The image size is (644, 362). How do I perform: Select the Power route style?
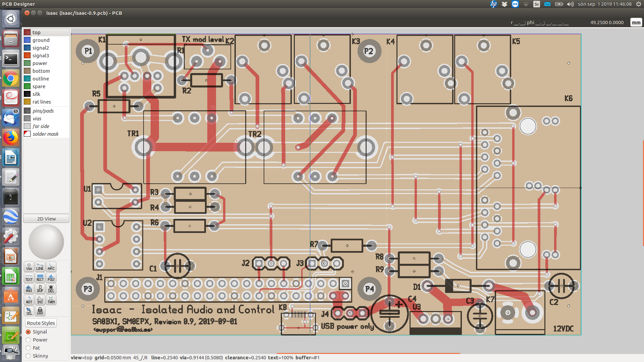click(28, 340)
